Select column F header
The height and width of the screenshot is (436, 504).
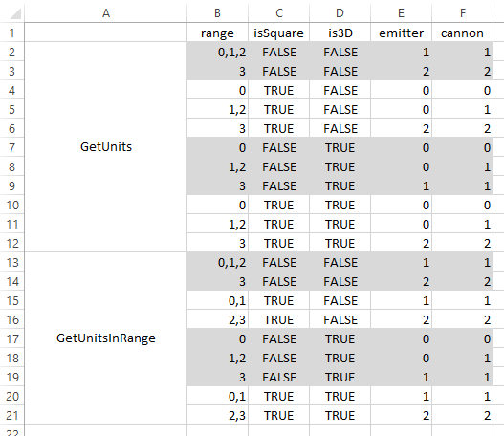(462, 12)
